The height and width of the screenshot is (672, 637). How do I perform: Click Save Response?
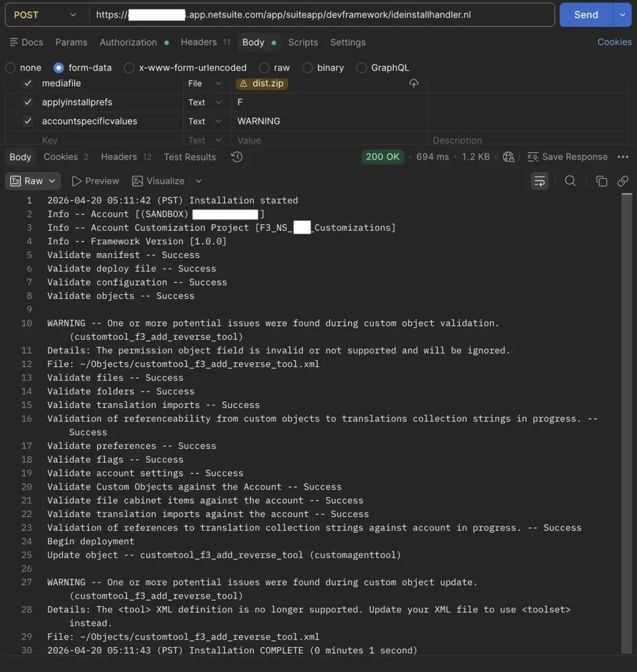click(567, 157)
